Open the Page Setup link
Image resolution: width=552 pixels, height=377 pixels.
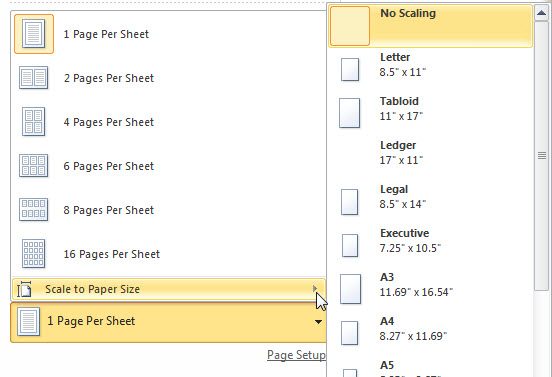296,355
